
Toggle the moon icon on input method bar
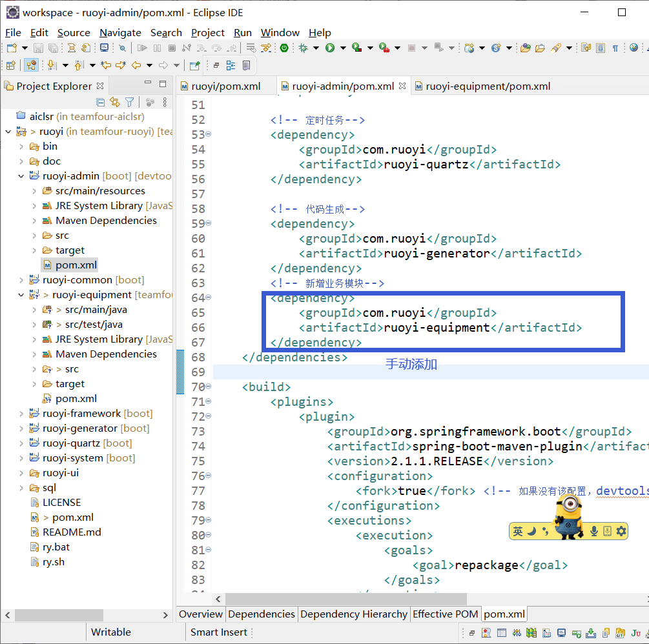[x=531, y=531]
